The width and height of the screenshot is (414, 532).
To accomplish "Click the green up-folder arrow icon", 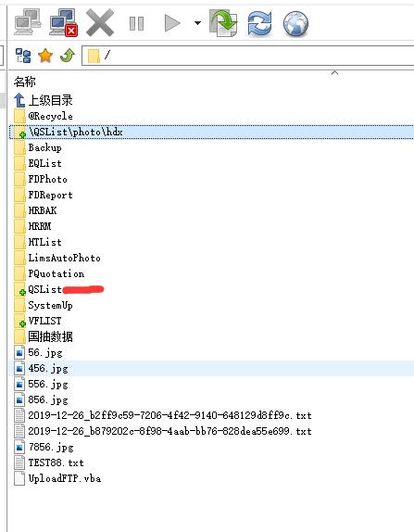I will (67, 56).
